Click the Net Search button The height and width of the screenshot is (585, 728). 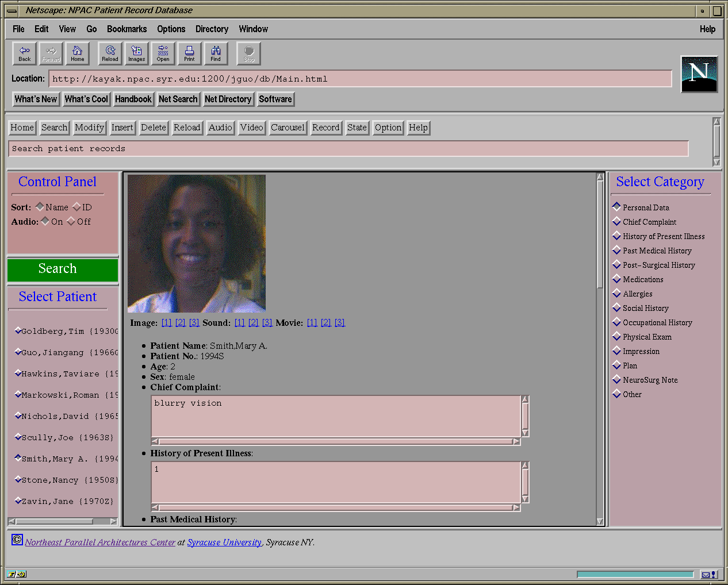pos(178,99)
